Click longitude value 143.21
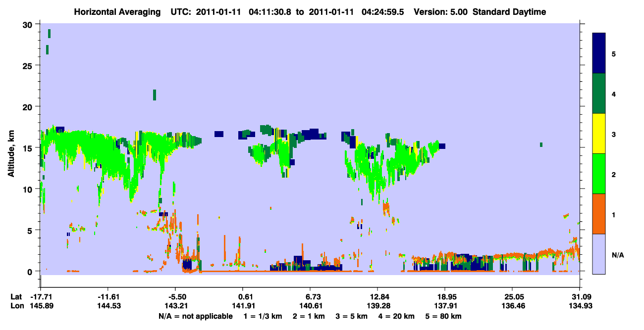 tap(175, 306)
